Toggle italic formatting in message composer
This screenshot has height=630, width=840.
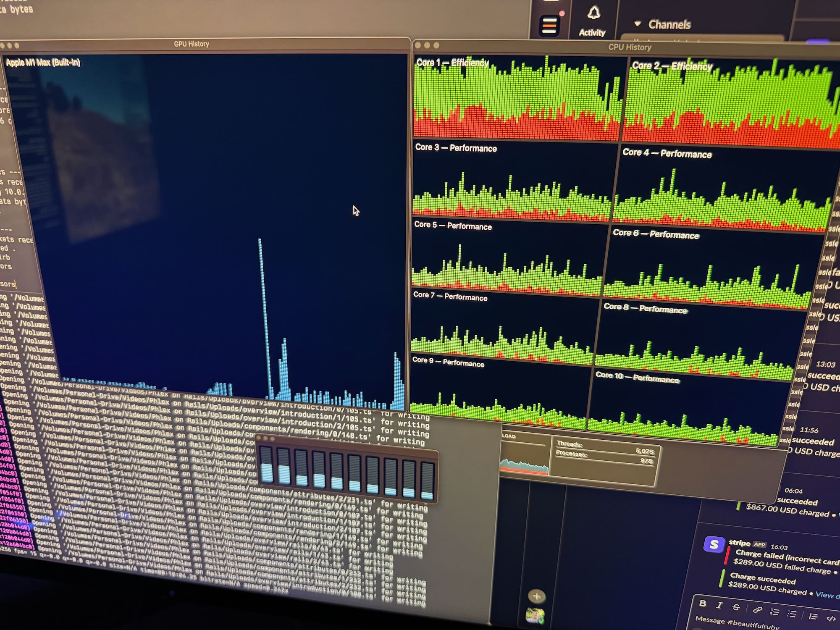[x=719, y=605]
